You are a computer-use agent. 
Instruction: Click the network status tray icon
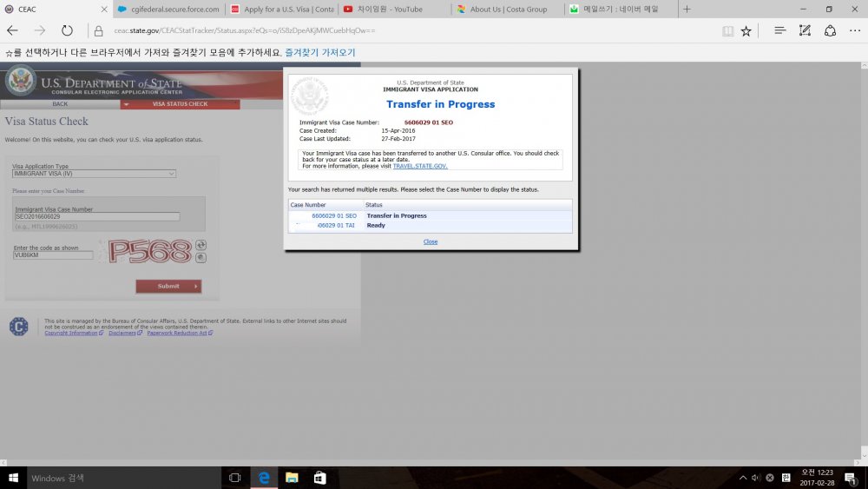tap(769, 478)
